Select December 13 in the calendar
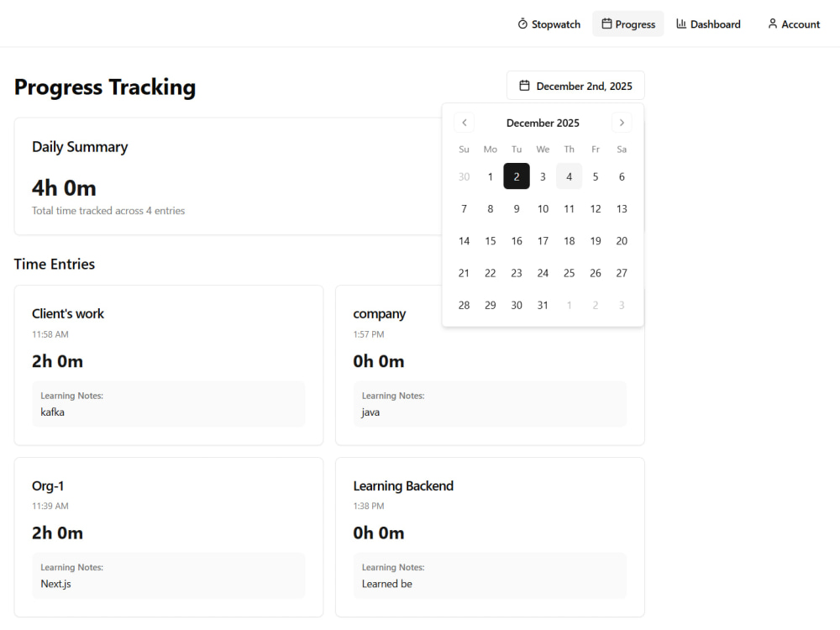Screen dimensions: 840x630 (622, 208)
